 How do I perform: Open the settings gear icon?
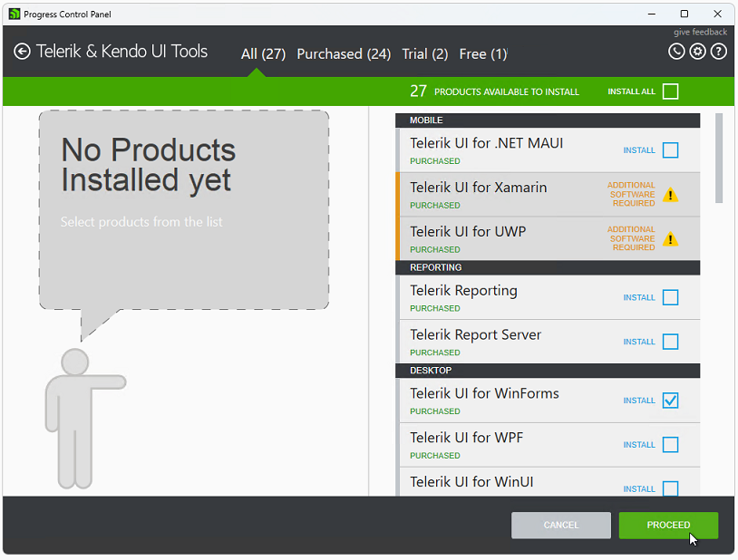(x=697, y=52)
